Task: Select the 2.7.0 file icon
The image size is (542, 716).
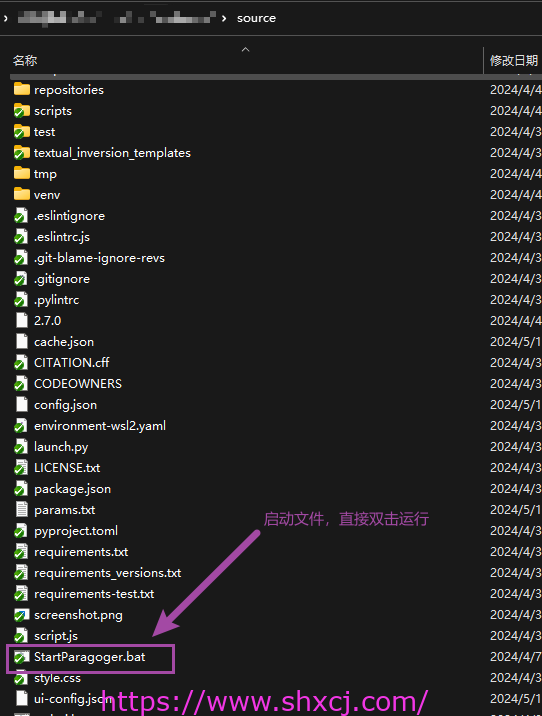Action: click(x=21, y=321)
